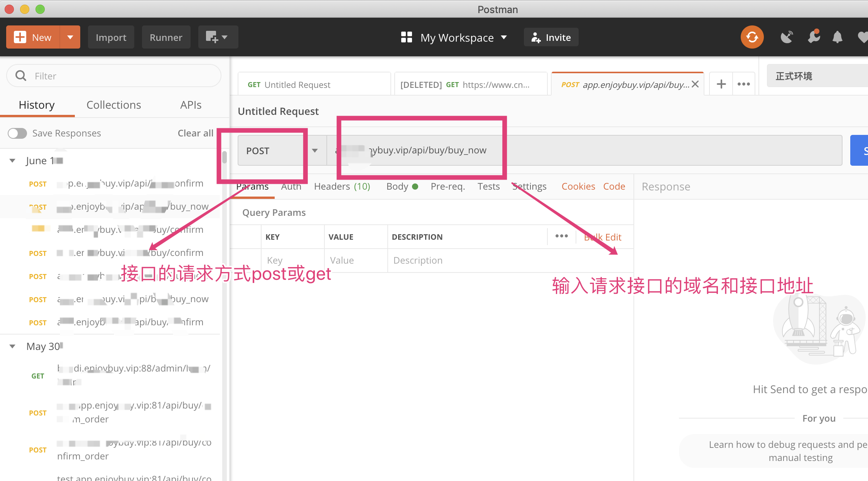Expand the New button dropdown arrow
868x481 pixels.
(70, 37)
